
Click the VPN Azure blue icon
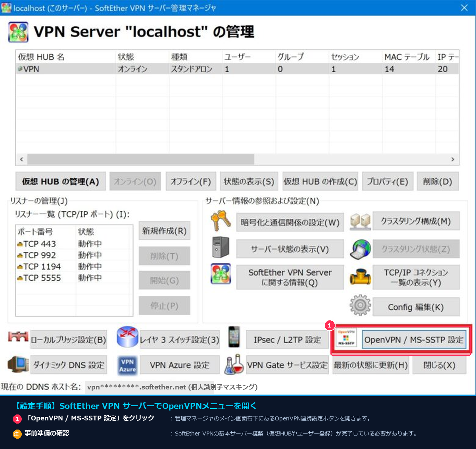click(x=127, y=365)
